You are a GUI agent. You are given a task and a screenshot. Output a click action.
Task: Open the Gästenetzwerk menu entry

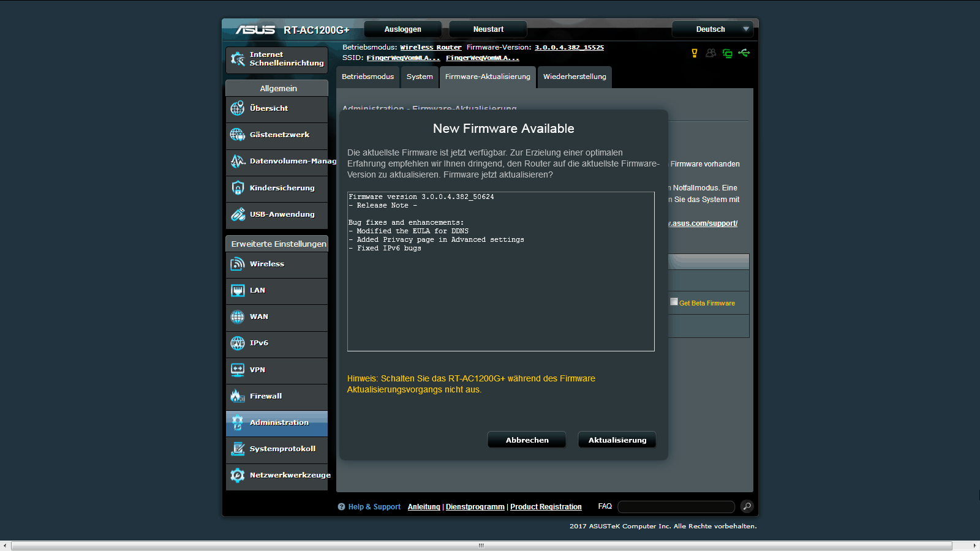[x=277, y=135]
